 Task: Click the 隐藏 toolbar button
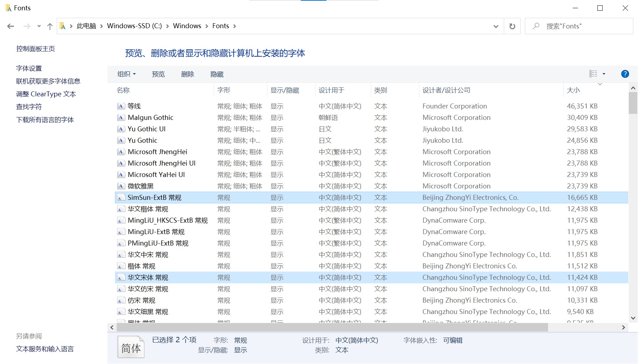(217, 74)
